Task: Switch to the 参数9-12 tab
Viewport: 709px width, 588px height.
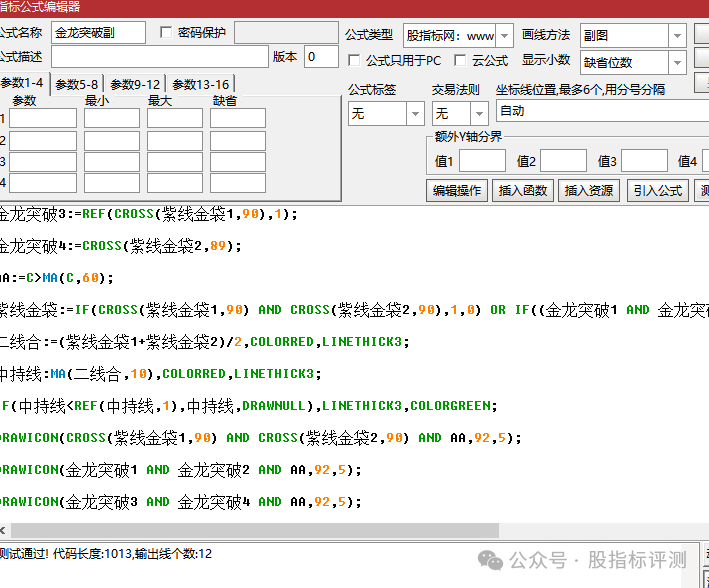Action: point(135,85)
